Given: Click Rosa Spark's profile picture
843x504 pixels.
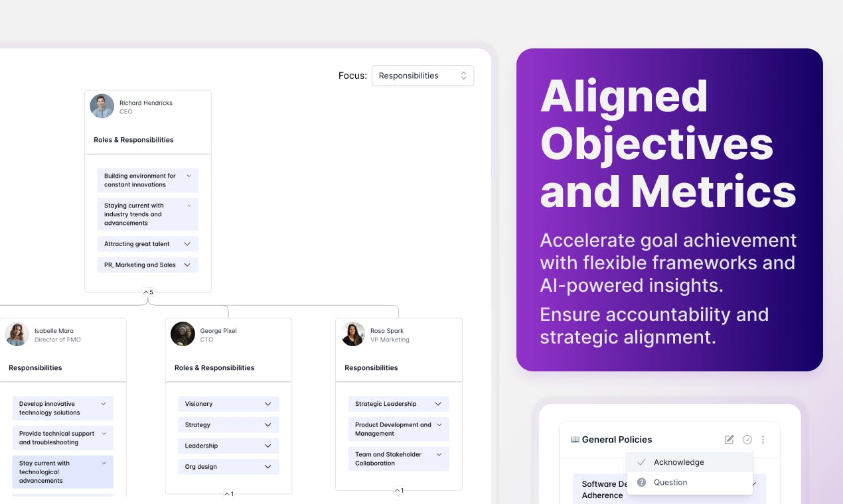Looking at the screenshot, I should [x=353, y=334].
